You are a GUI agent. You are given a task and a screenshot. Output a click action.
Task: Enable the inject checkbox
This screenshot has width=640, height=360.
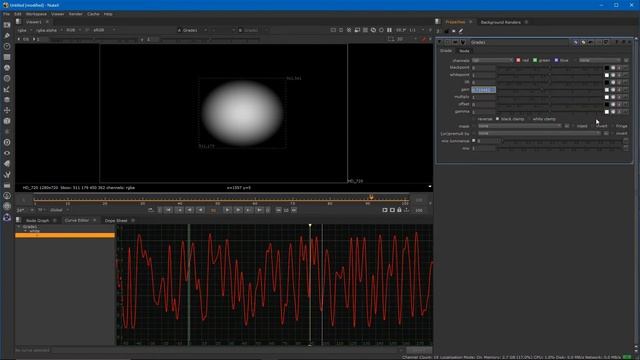point(573,127)
